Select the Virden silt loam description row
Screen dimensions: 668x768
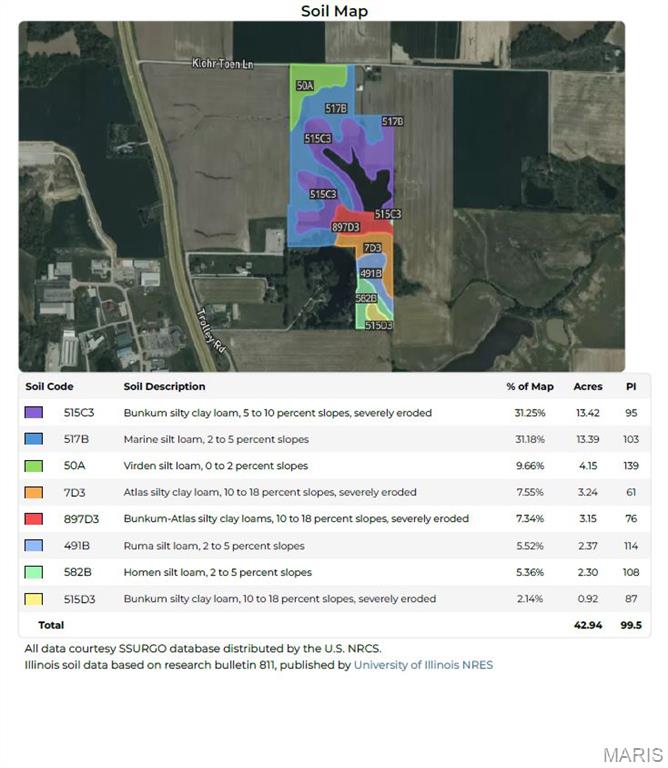[215, 466]
